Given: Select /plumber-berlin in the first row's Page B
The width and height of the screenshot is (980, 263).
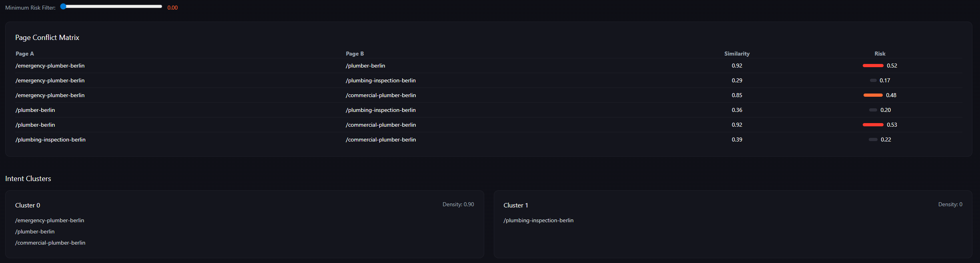Looking at the screenshot, I should pos(365,66).
